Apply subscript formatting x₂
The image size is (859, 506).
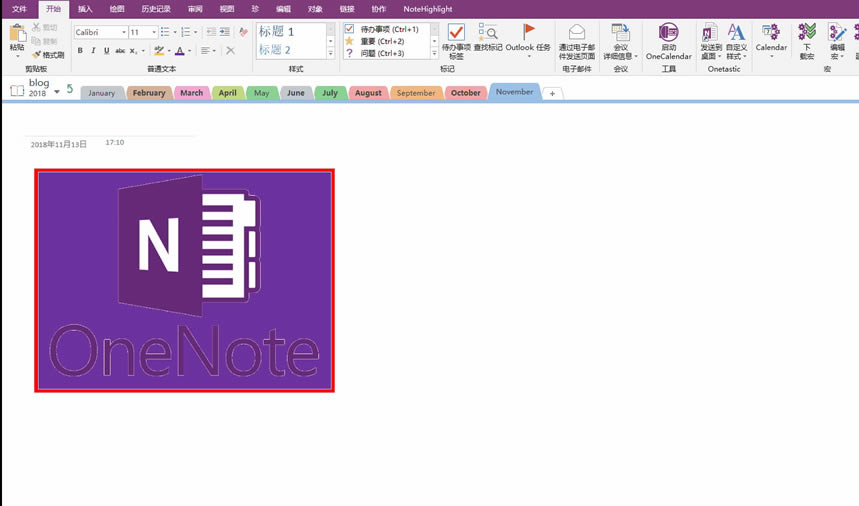click(133, 51)
